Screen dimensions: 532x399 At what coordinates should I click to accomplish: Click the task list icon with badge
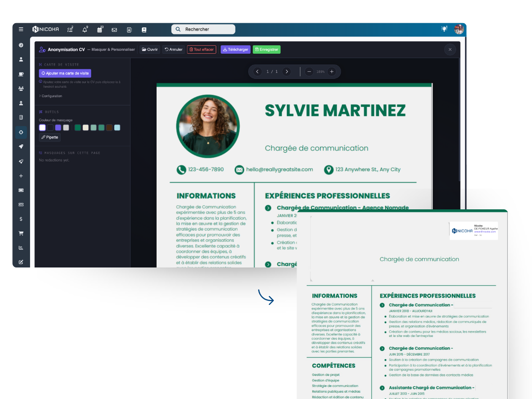pos(70,30)
